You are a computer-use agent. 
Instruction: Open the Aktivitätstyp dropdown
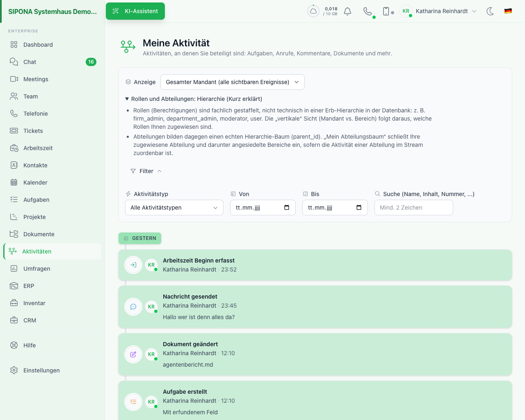click(174, 208)
